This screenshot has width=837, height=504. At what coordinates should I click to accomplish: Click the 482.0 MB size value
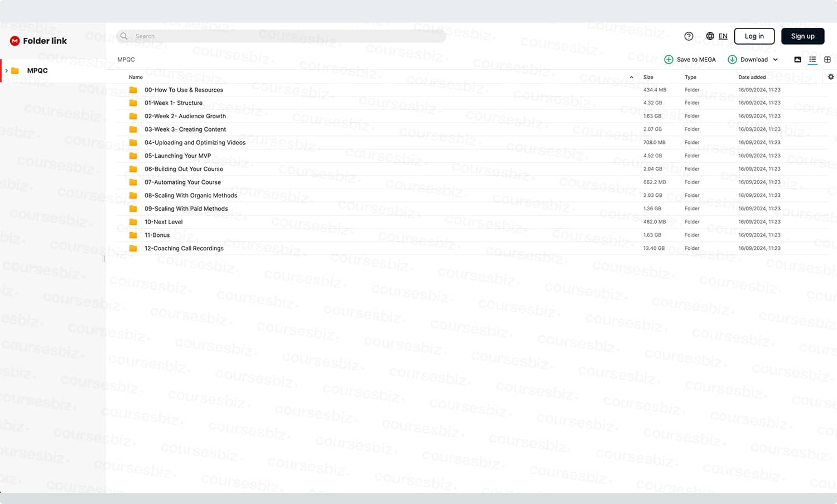(655, 222)
